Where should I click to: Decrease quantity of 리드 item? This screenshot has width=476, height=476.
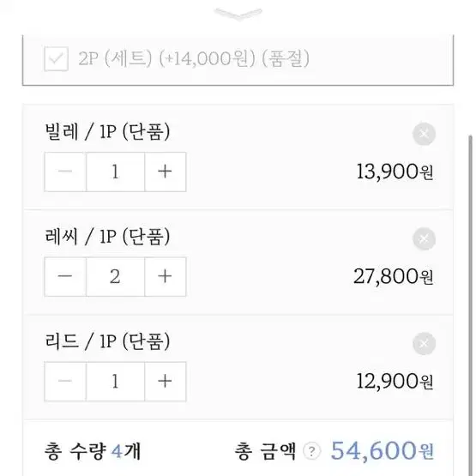pyautogui.click(x=65, y=382)
